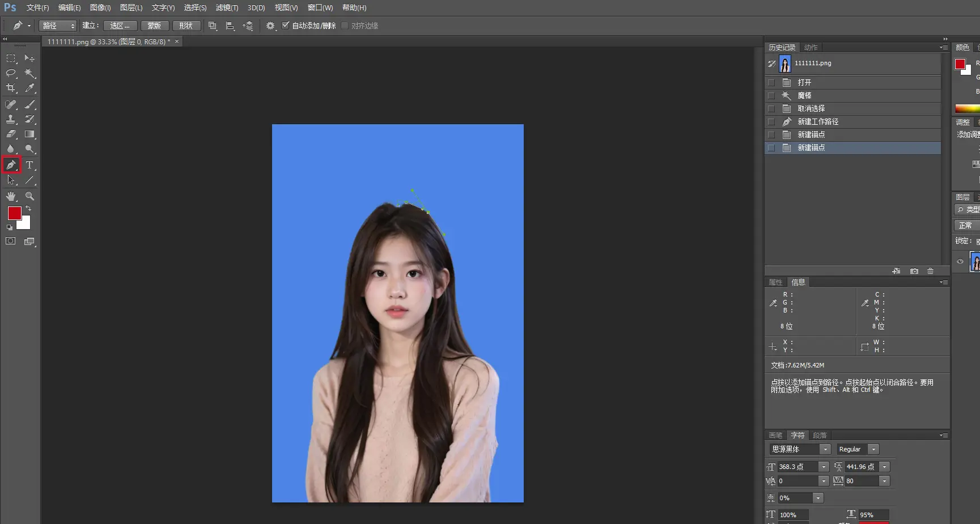Delete the current history state
Viewport: 980px width, 524px height.
930,271
